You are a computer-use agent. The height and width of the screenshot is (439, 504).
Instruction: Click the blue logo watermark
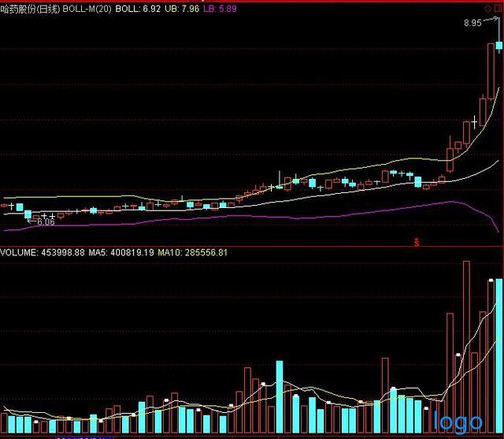pos(458,422)
